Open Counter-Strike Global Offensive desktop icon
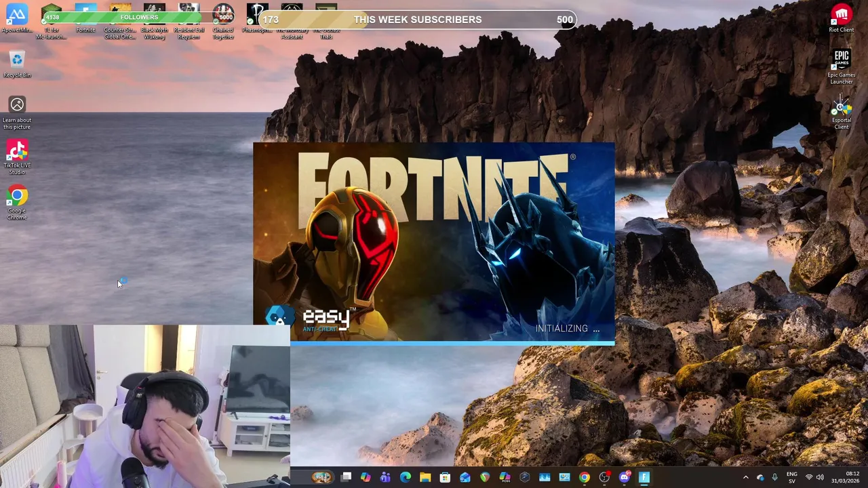This screenshot has height=488, width=868. tap(120, 22)
